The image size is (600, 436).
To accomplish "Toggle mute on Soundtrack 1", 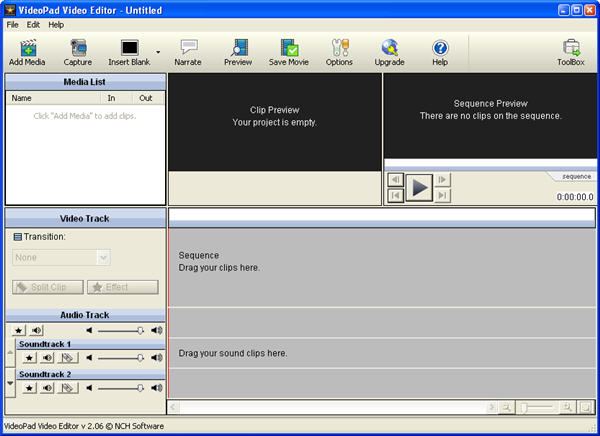I will coord(48,357).
